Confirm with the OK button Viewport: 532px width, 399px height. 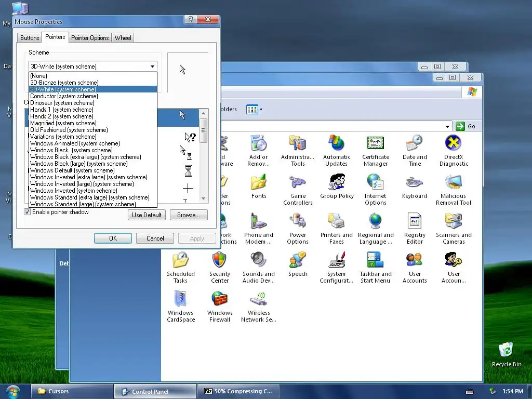113,238
